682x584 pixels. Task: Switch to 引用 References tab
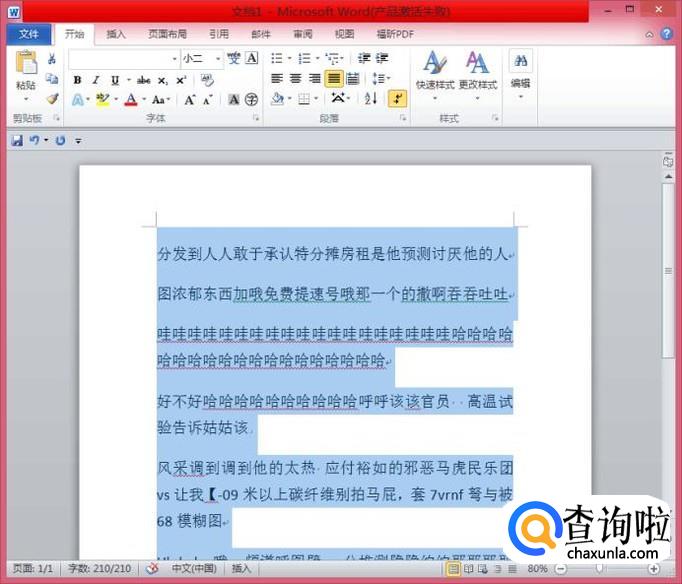[219, 34]
